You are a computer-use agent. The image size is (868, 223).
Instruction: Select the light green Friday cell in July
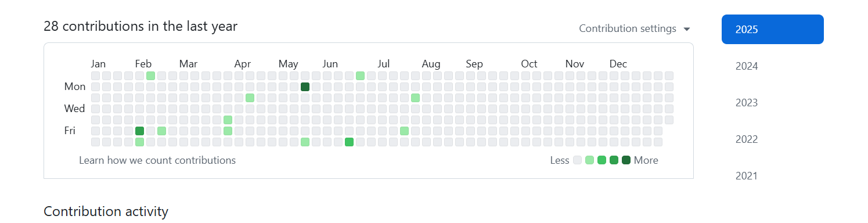pos(404,131)
